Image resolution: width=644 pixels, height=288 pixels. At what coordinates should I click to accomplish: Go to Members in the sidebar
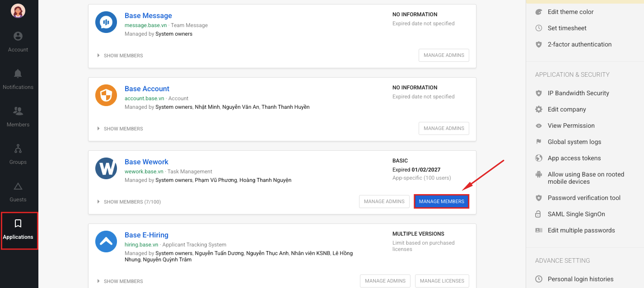coord(18,117)
